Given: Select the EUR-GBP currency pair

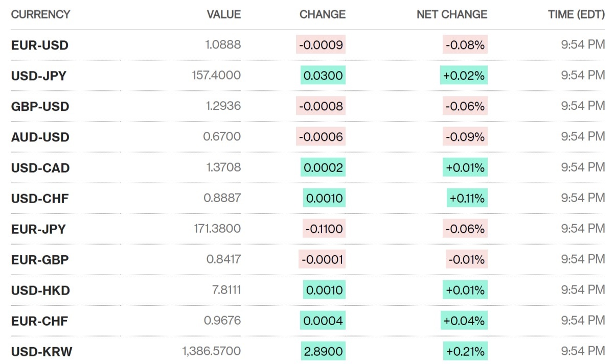Looking at the screenshot, I should [x=40, y=259].
